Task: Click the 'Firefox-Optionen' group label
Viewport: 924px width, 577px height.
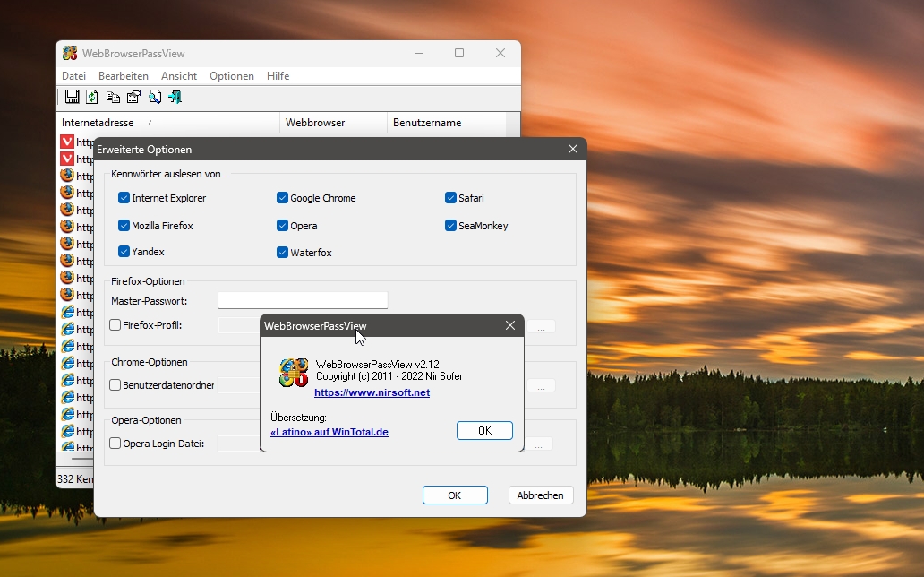Action: [148, 281]
